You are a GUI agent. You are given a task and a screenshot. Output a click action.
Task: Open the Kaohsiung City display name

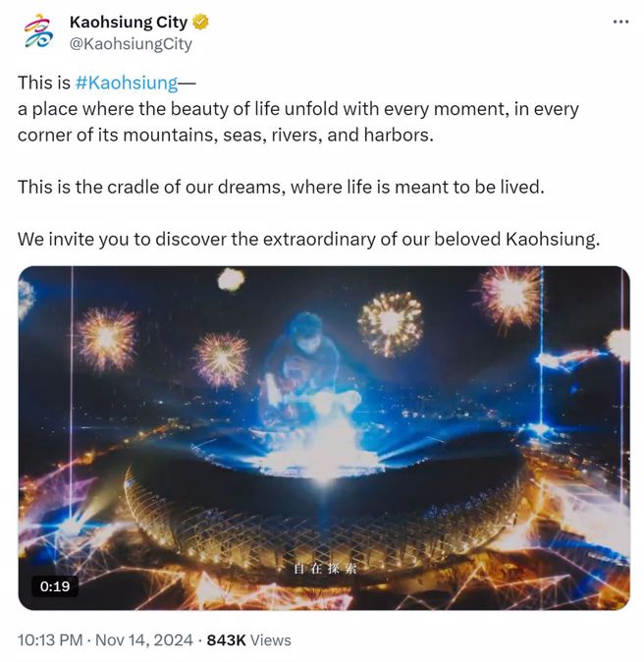128,23
